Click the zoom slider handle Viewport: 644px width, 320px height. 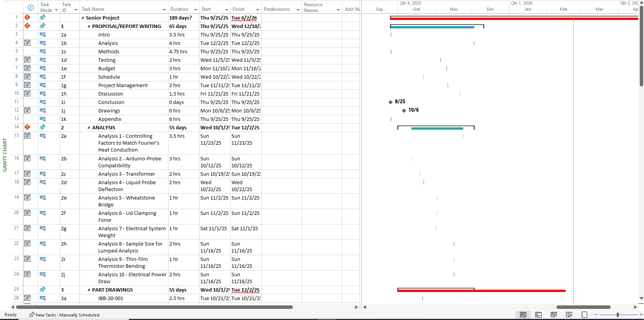tap(618, 315)
